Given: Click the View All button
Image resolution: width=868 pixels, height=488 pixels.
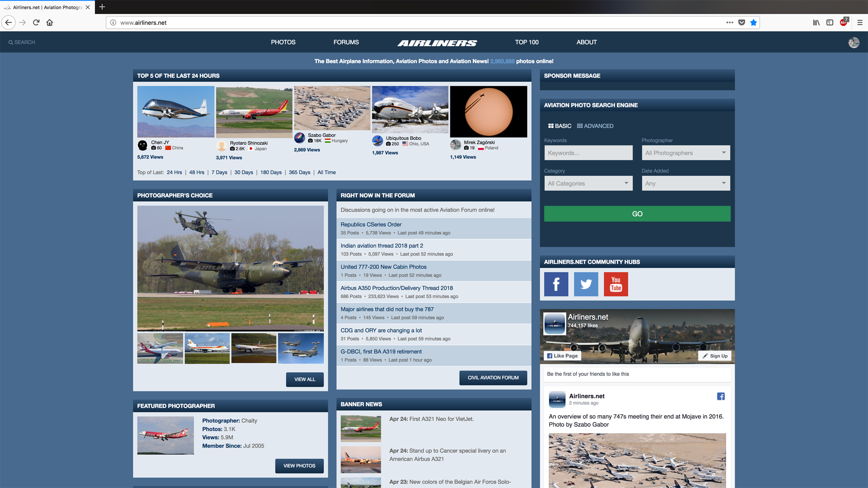Looking at the screenshot, I should 305,380.
